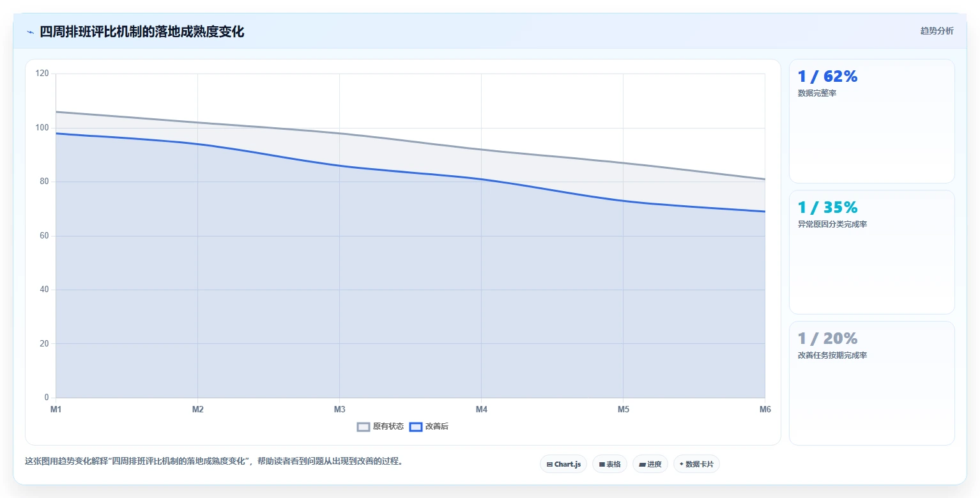Click the M5 x-axis label
Screen dimensions: 980x498
click(623, 410)
